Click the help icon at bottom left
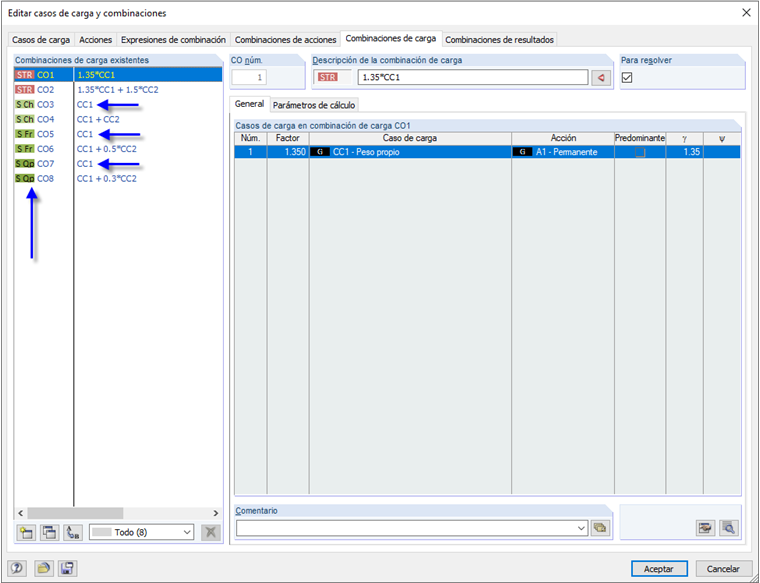The height and width of the screenshot is (583, 760). coord(17,568)
